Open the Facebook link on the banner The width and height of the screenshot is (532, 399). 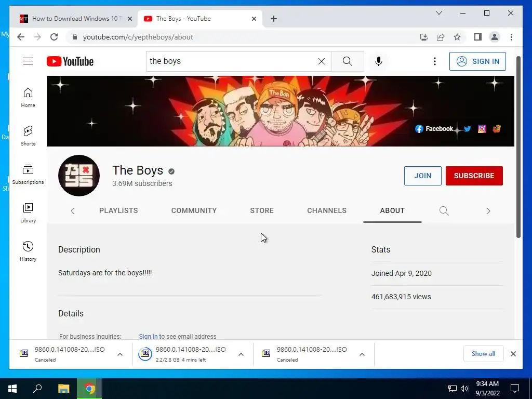click(434, 129)
